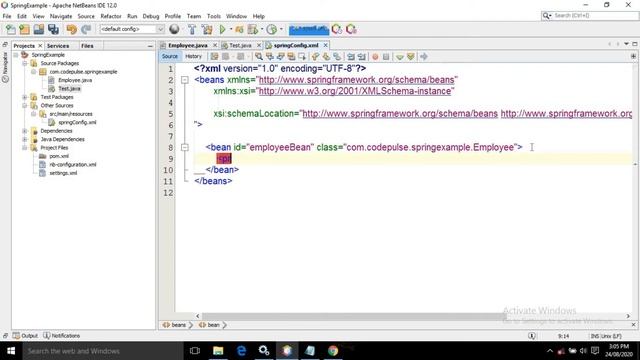Click the Stop Macro Recording icon
The height and width of the screenshot is (360, 640).
386,57
